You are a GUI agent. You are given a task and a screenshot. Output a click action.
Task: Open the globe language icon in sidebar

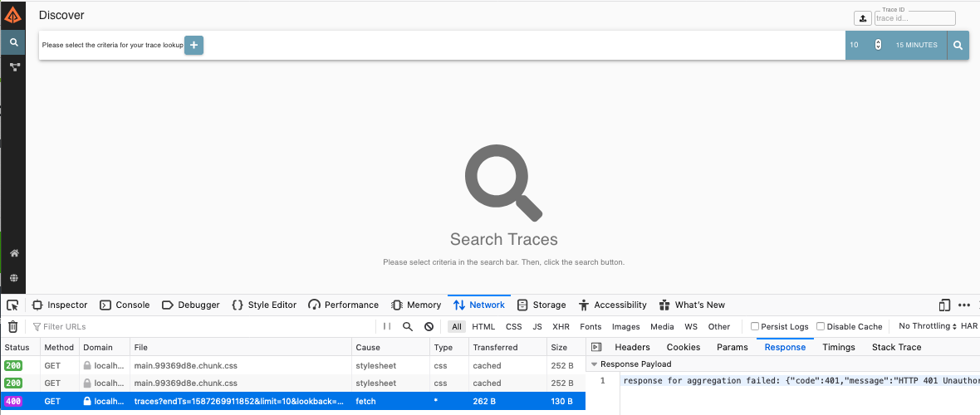14,278
